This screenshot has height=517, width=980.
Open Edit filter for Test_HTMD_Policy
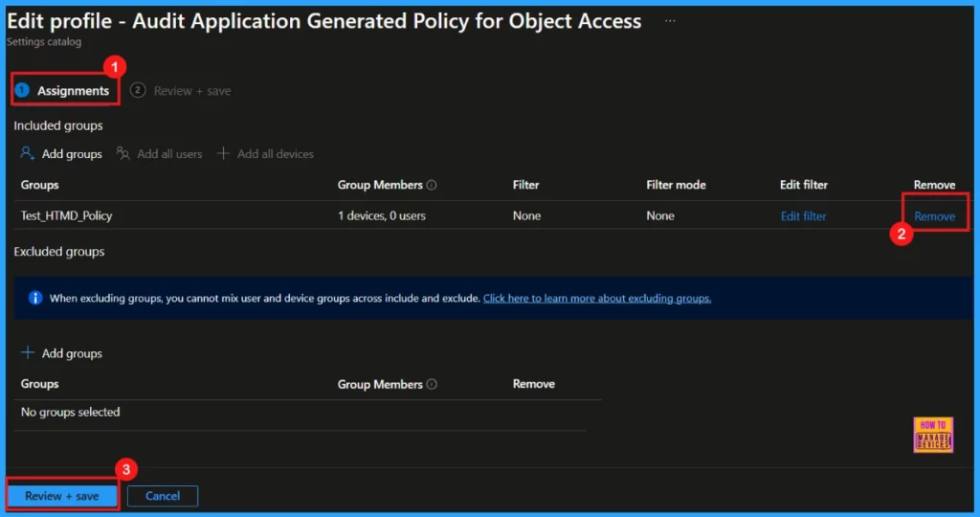tap(803, 216)
